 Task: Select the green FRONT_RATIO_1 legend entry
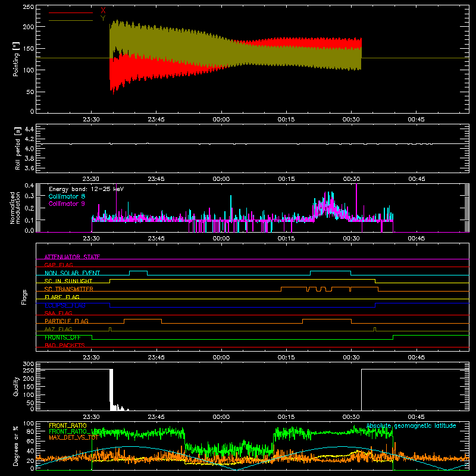tap(75, 431)
